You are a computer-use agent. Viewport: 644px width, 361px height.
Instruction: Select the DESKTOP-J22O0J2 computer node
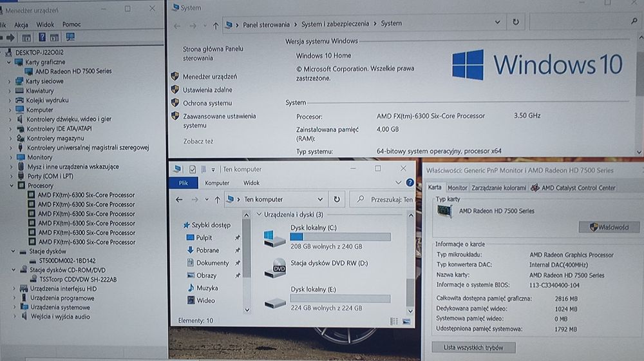[x=39, y=52]
